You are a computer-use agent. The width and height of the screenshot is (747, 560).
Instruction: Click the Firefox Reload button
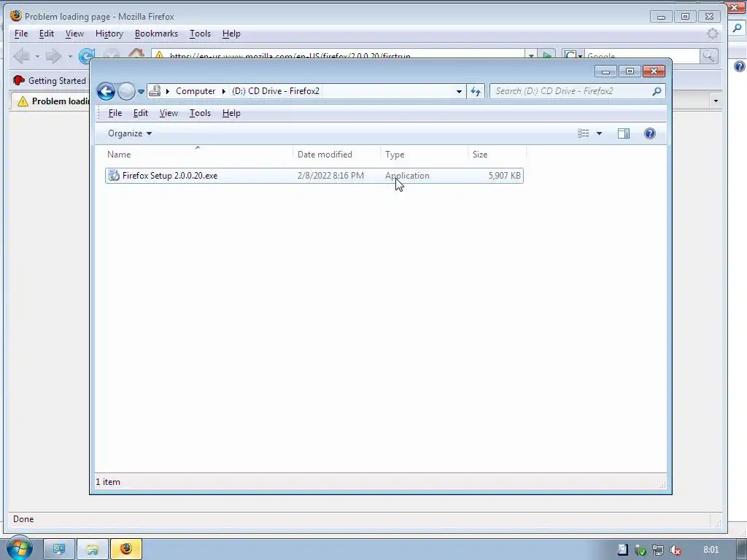(x=86, y=55)
